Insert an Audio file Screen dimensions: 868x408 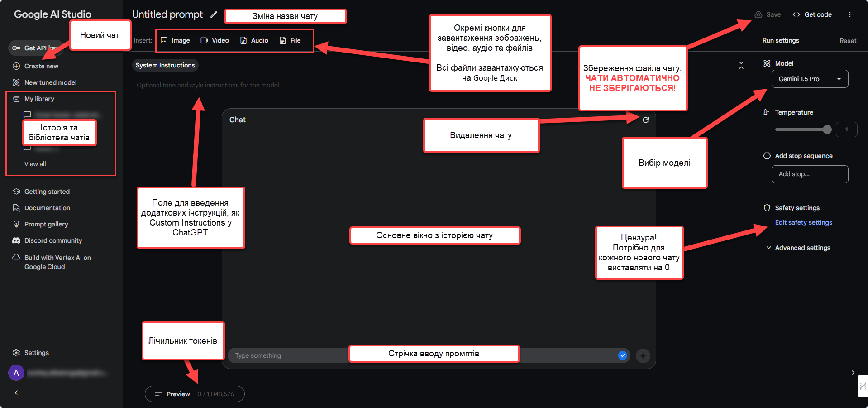[254, 40]
